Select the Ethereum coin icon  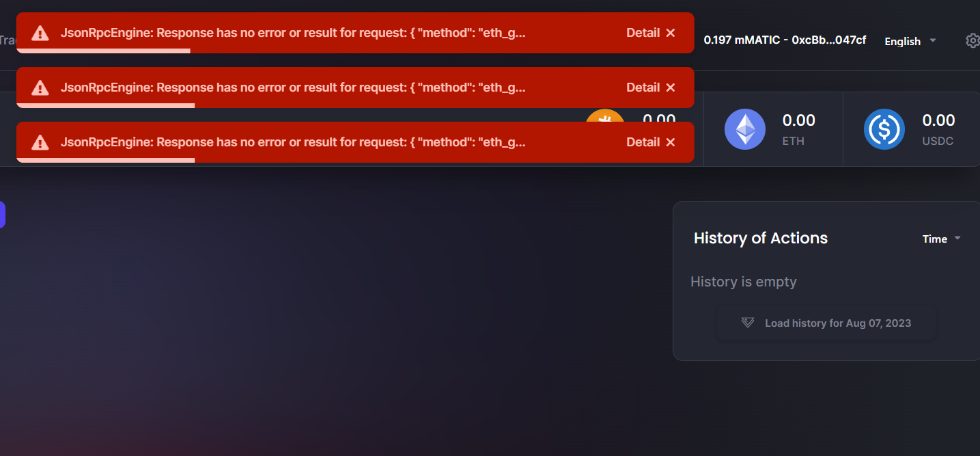coord(745,129)
